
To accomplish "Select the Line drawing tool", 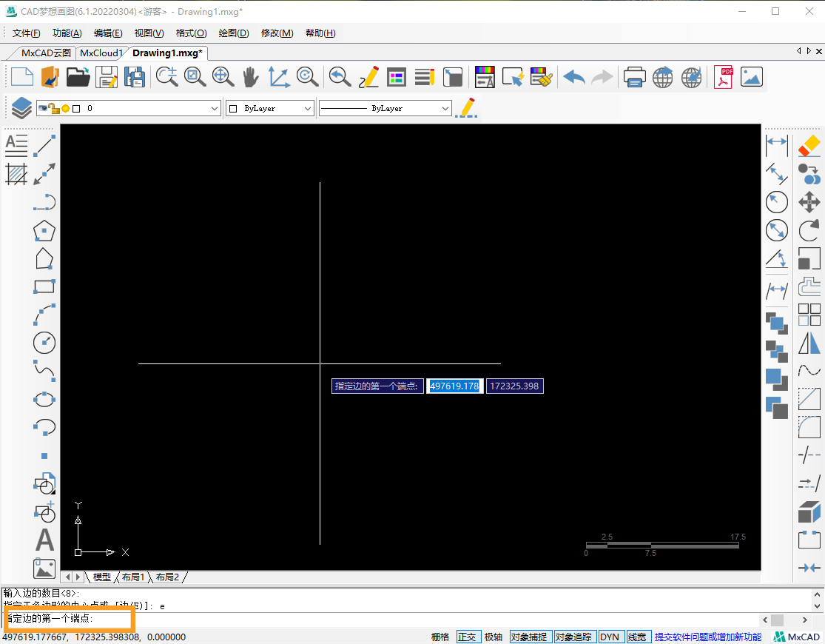I will [45, 146].
